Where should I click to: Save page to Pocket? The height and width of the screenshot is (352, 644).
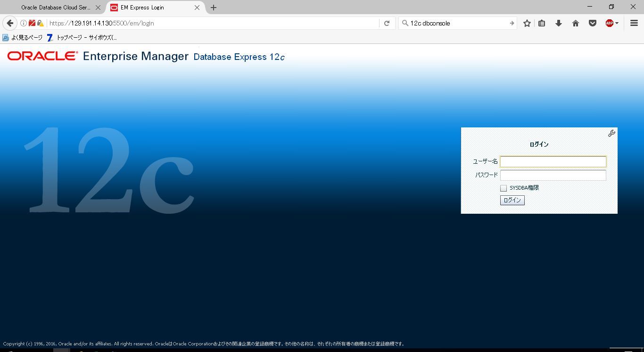coord(593,23)
